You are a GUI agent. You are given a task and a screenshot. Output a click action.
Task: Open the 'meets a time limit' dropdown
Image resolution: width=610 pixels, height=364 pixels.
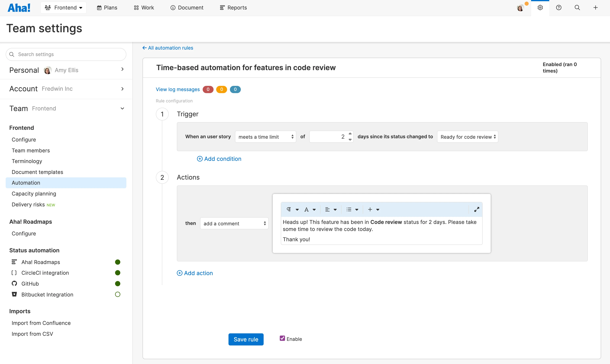pyautogui.click(x=265, y=137)
